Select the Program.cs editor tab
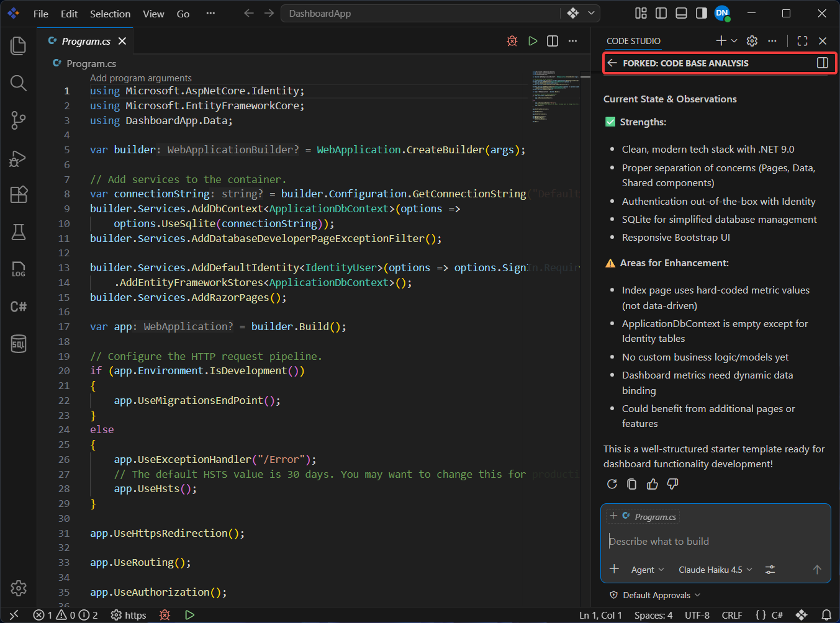Viewport: 840px width, 623px height. [86, 41]
